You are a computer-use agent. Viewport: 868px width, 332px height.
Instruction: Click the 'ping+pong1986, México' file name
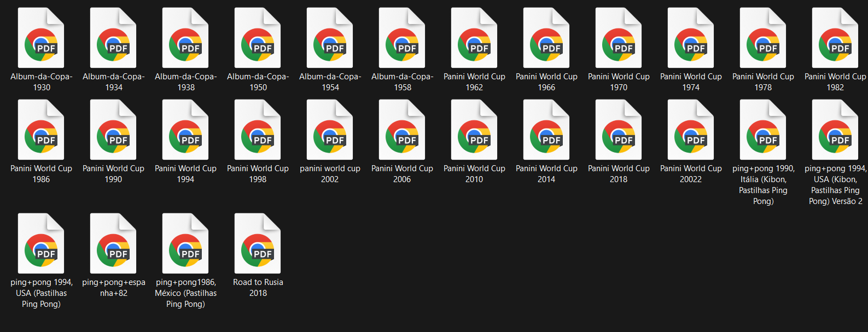point(185,293)
